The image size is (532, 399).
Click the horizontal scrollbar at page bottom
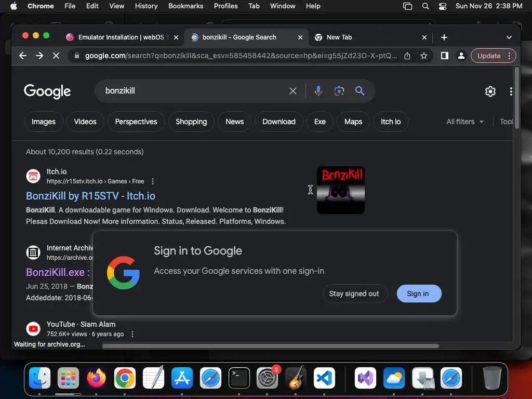click(x=270, y=346)
